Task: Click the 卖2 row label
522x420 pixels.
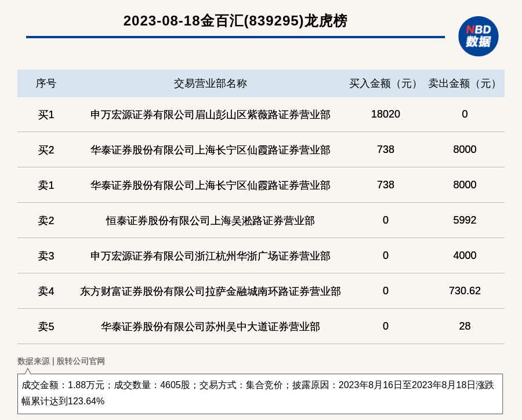Action: pos(46,221)
